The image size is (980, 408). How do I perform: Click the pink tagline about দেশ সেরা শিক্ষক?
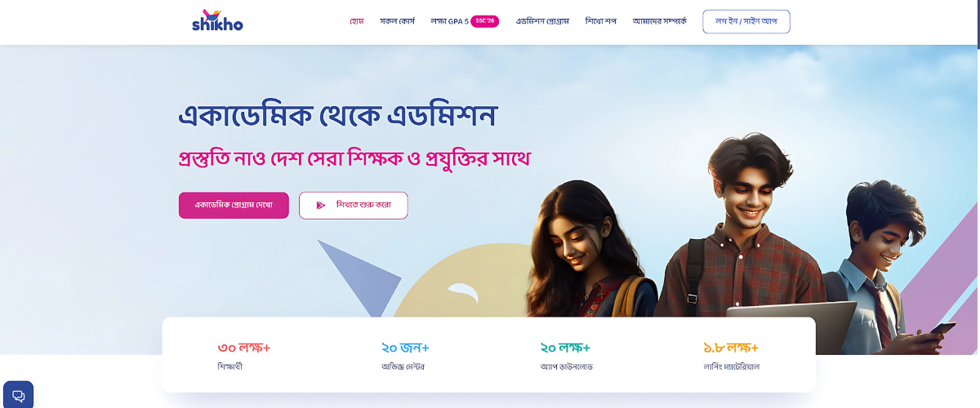(x=354, y=157)
